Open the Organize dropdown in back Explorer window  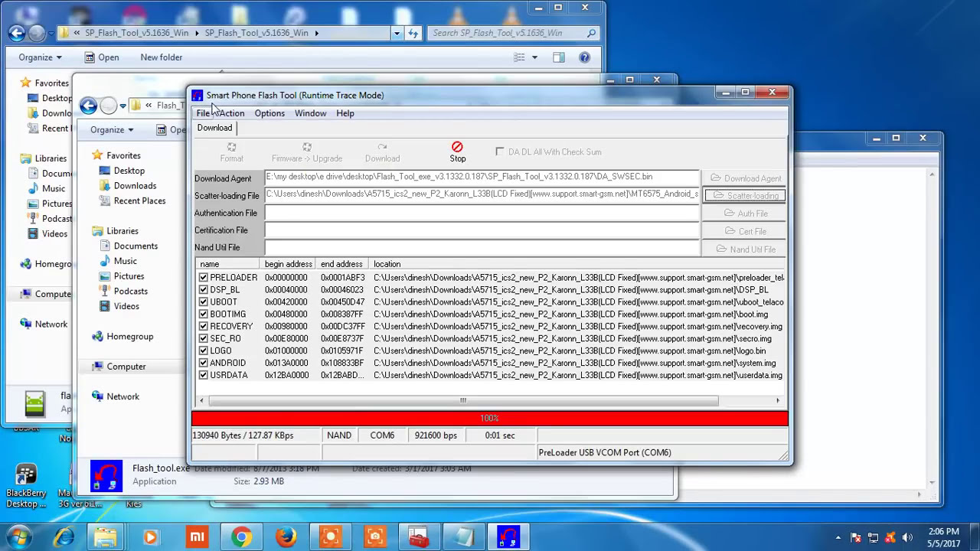pyautogui.click(x=40, y=57)
